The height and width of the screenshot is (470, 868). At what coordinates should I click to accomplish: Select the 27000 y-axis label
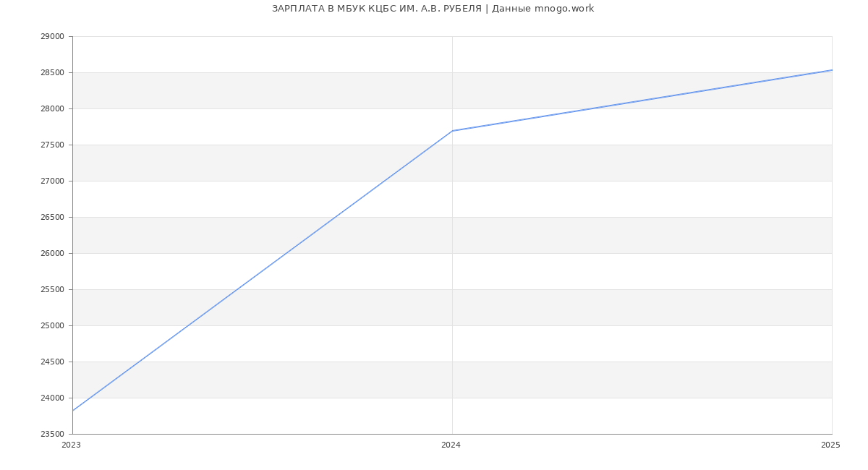pyautogui.click(x=52, y=181)
